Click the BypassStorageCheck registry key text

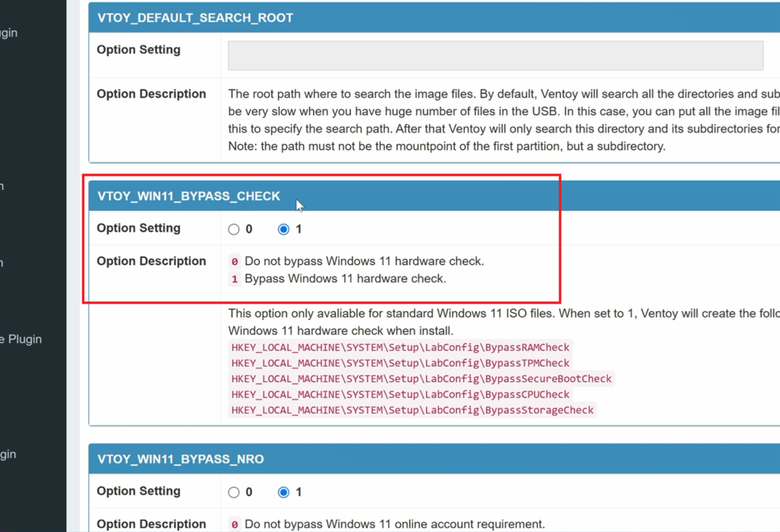(412, 410)
